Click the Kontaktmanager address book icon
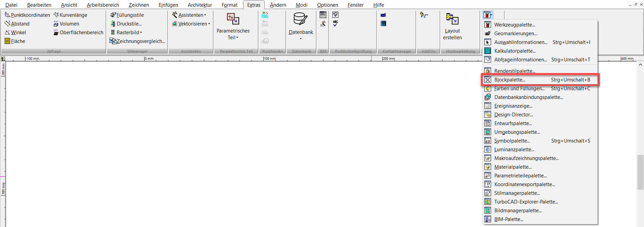The width and height of the screenshot is (644, 227). click(383, 23)
